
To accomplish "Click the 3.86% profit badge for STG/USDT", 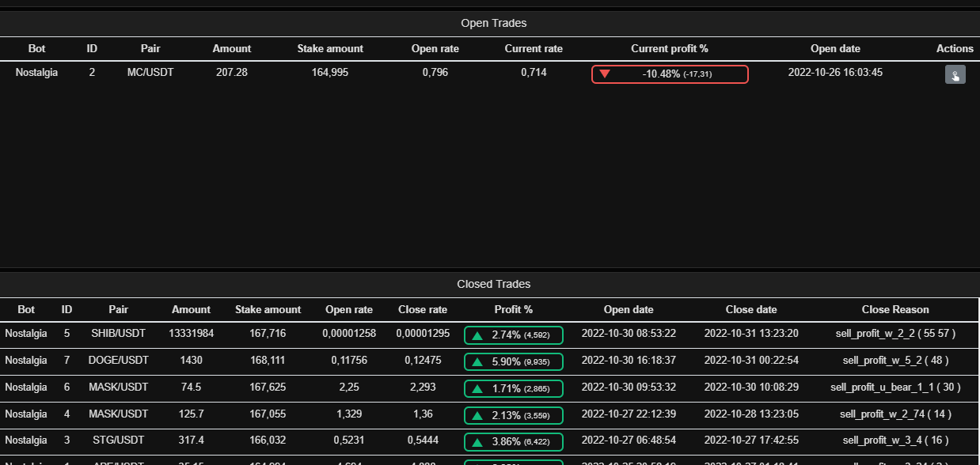I will (x=514, y=441).
